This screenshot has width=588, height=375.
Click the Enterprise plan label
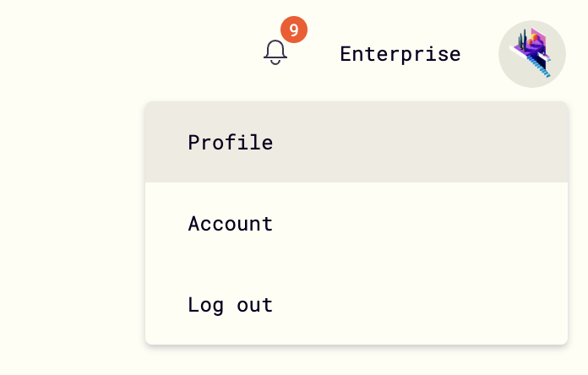click(400, 54)
